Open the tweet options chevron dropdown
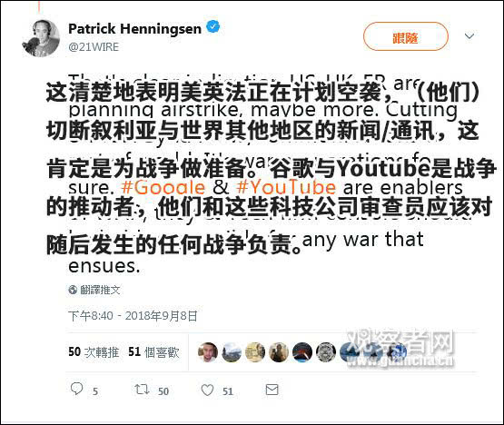Screen dimensions: 504x425 [469, 35]
